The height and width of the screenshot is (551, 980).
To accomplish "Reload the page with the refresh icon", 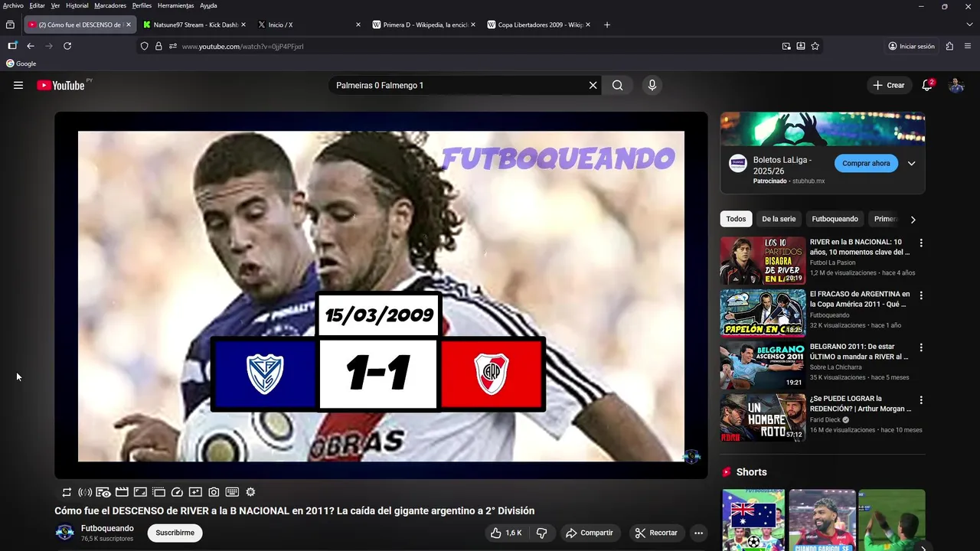I will [67, 46].
